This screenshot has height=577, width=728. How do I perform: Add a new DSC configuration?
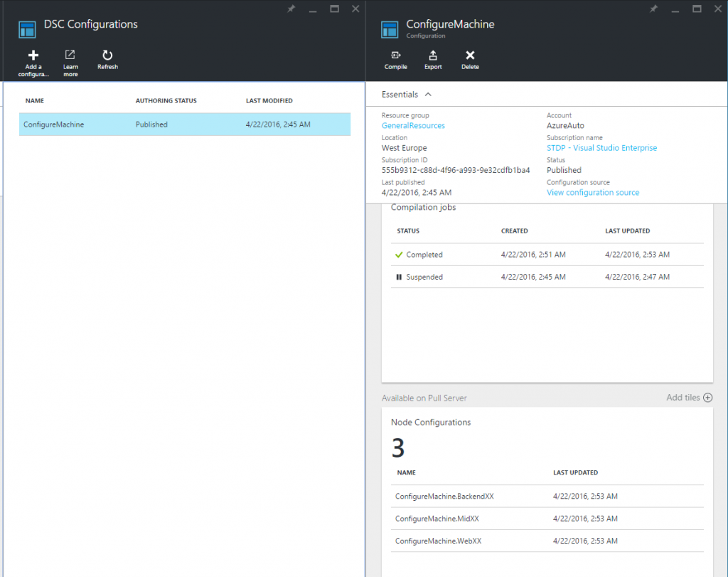pos(33,60)
